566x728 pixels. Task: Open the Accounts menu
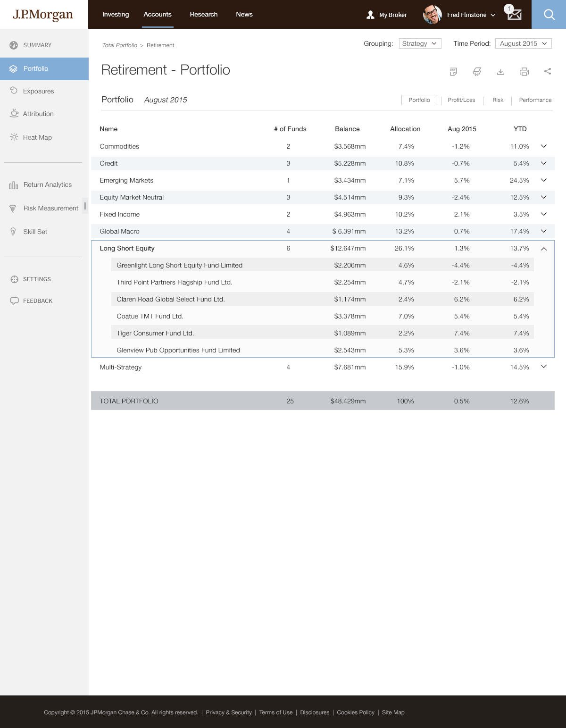point(158,14)
